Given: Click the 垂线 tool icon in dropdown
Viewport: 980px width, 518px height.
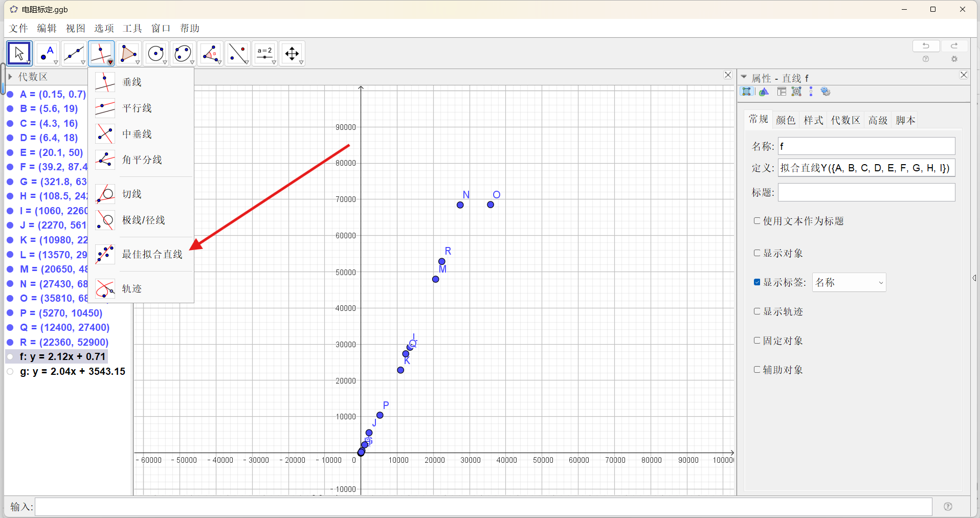Looking at the screenshot, I should [x=105, y=82].
